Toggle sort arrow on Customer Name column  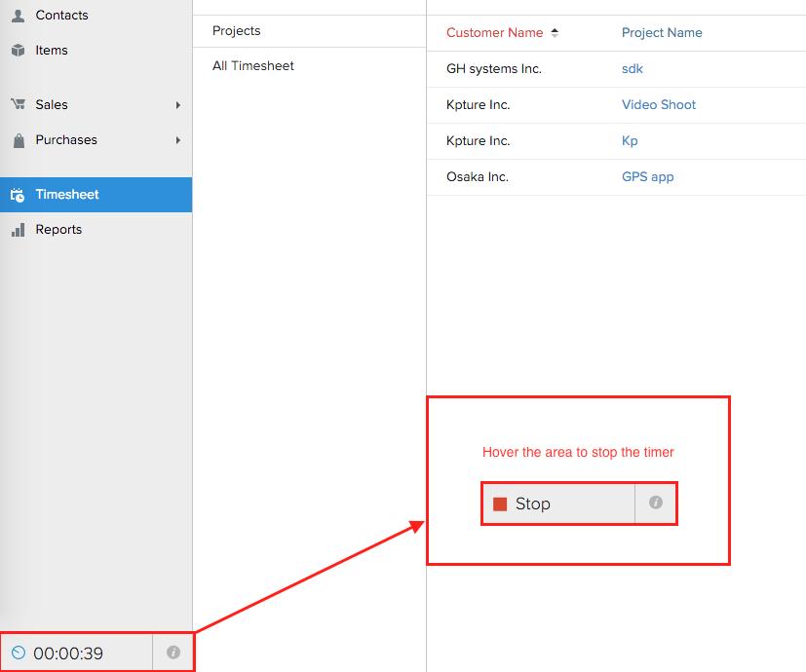555,32
